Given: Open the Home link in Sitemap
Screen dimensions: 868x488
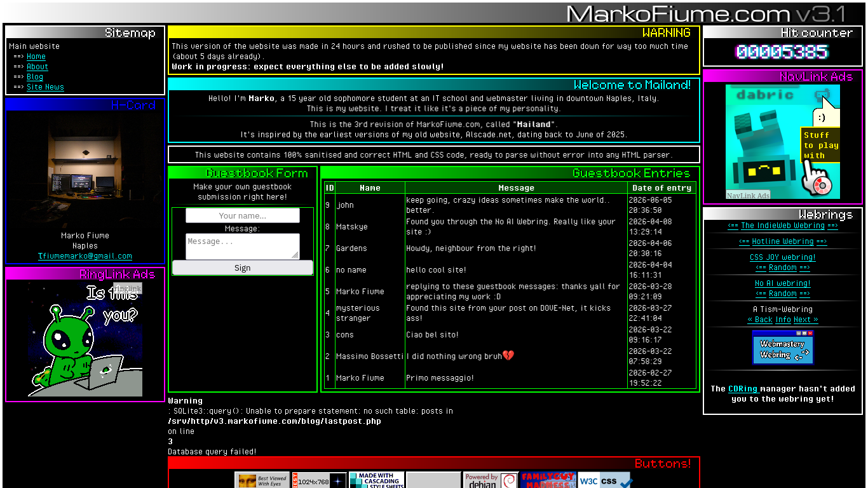Looking at the screenshot, I should click(36, 57).
